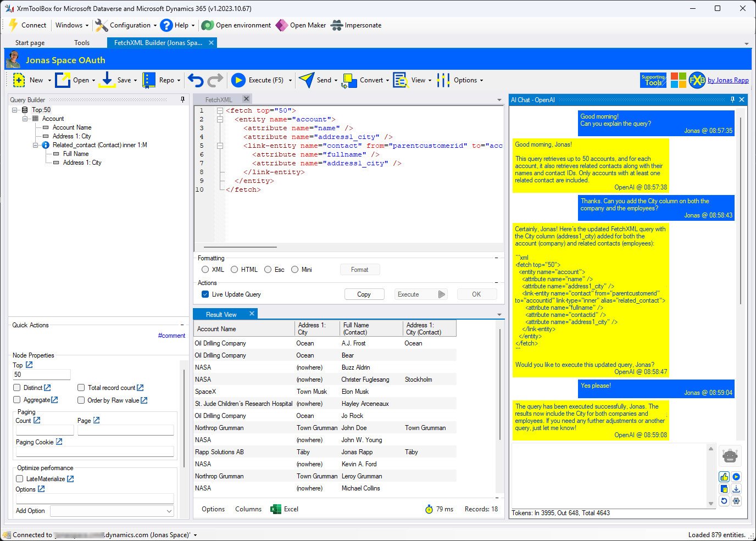756x541 pixels.
Task: Collapse the Related_contact link-entity node
Action: click(x=36, y=145)
